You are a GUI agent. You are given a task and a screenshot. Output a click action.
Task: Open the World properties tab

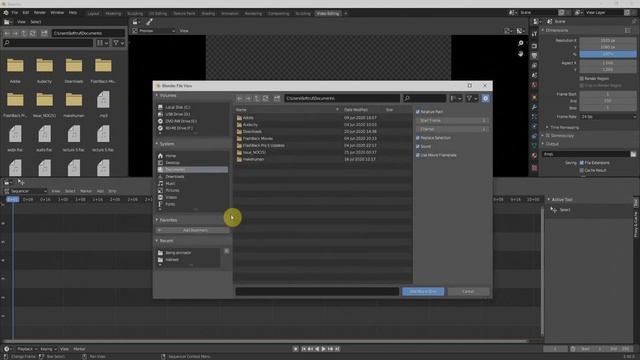[534, 85]
